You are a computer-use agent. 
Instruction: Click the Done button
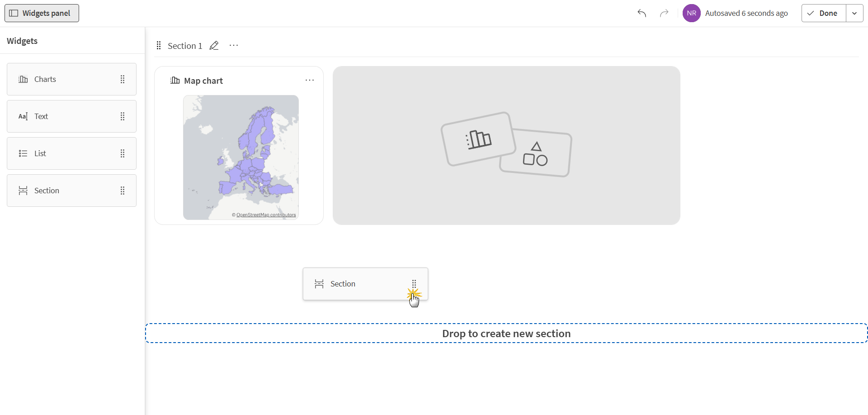click(x=824, y=13)
